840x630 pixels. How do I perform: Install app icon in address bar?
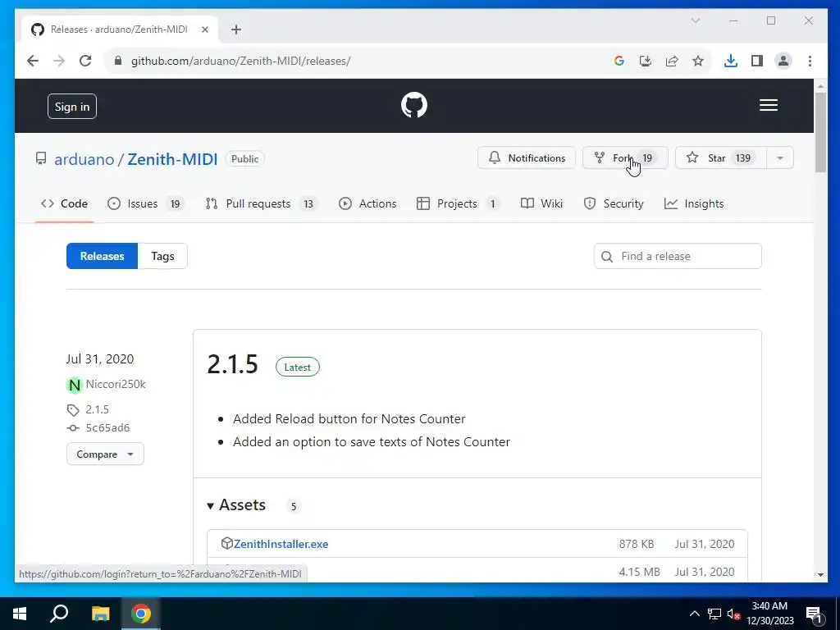click(x=646, y=61)
